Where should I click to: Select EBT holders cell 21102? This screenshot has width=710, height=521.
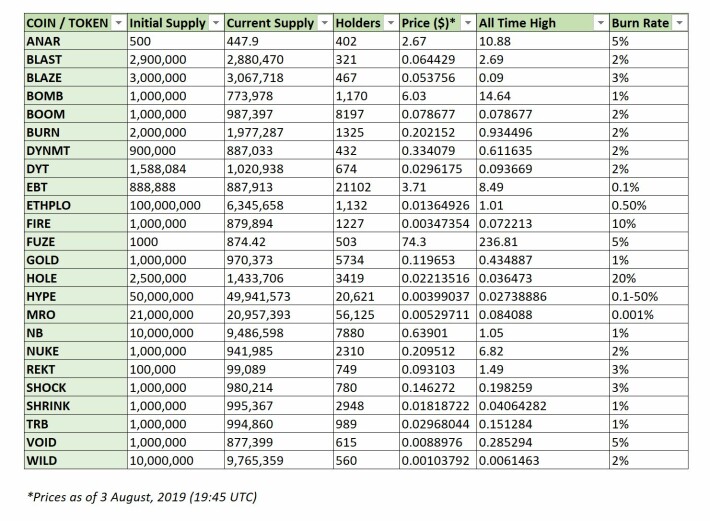tap(366, 187)
